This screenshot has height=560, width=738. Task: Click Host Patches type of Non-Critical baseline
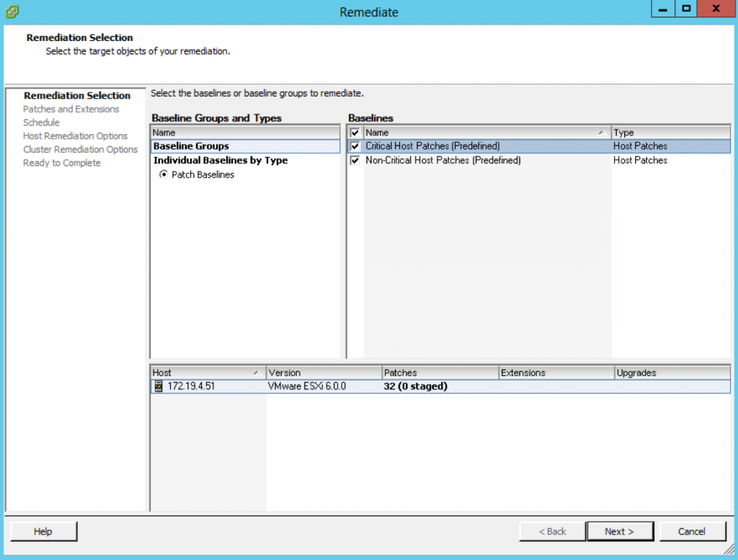640,161
